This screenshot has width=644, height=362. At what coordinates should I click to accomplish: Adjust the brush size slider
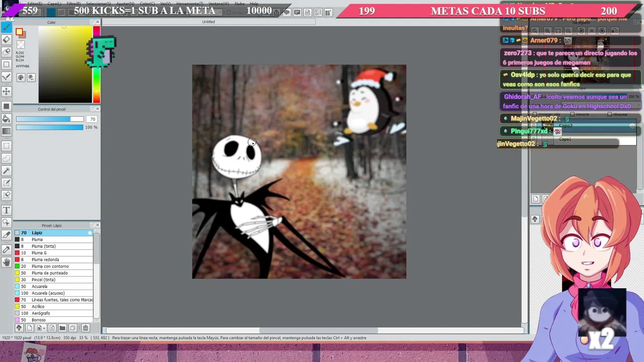click(50, 119)
